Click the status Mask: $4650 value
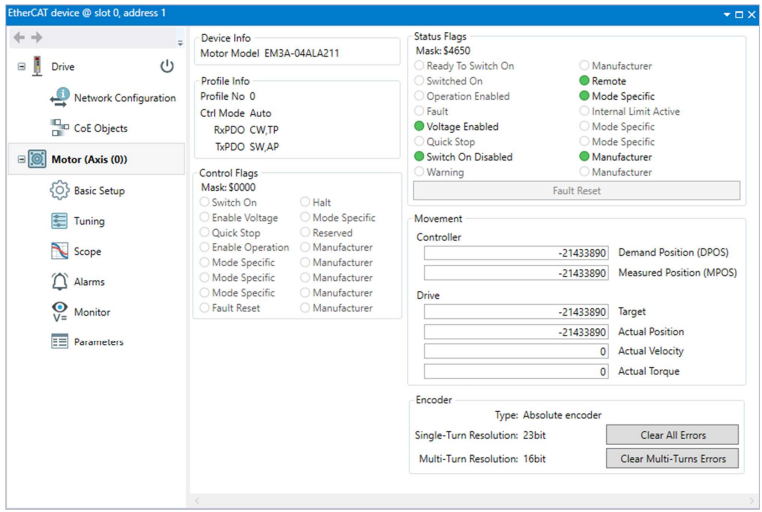The image size is (762, 512). [443, 51]
